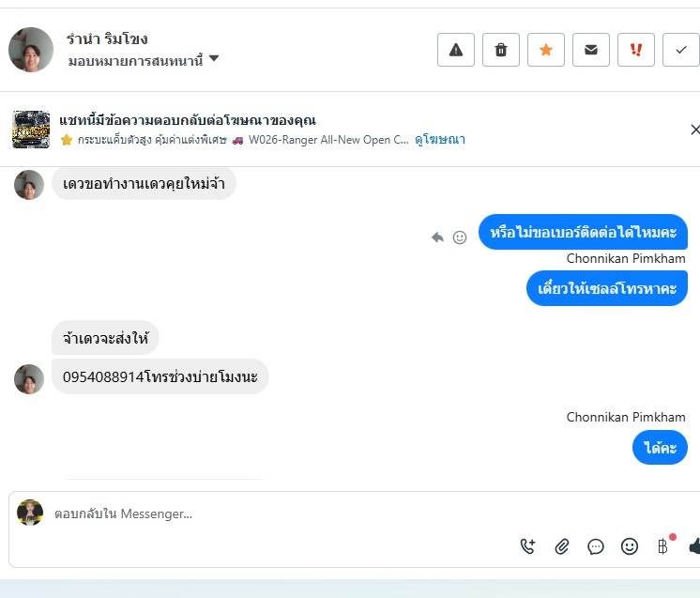Close the ad reply banner
Screen dimensions: 700x598
point(694,130)
